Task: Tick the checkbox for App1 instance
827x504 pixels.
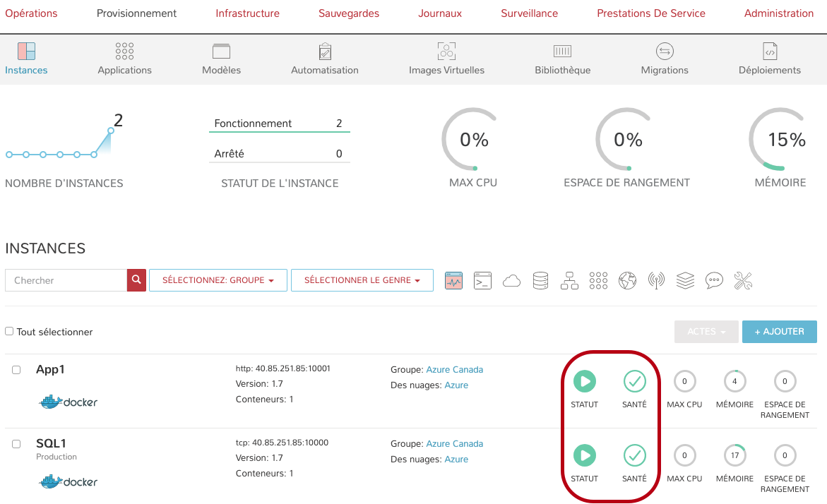Action: tap(16, 370)
